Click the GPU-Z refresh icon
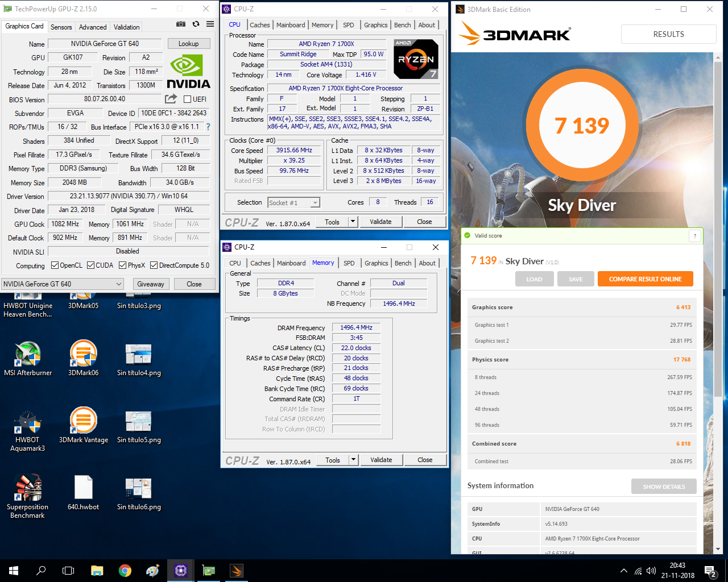 [196, 24]
